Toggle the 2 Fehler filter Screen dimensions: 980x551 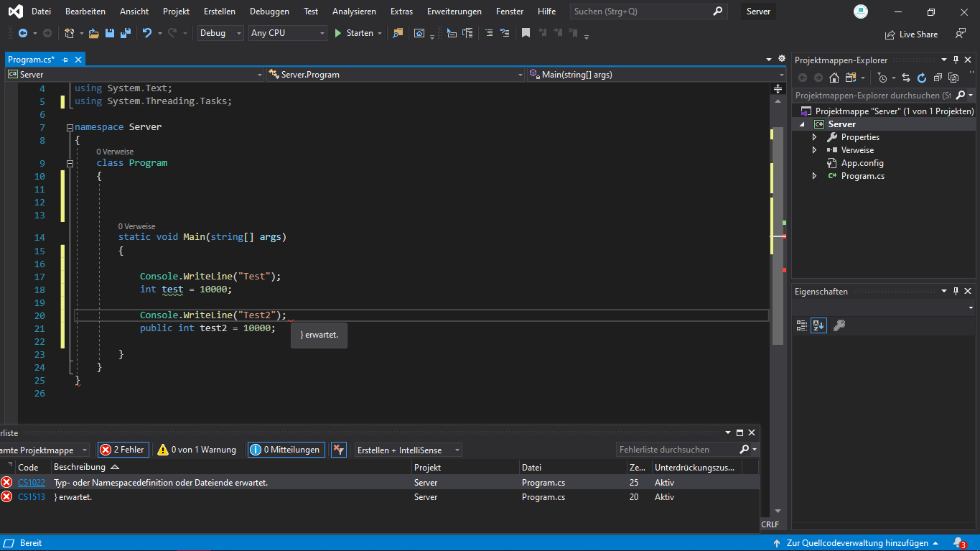coord(123,450)
